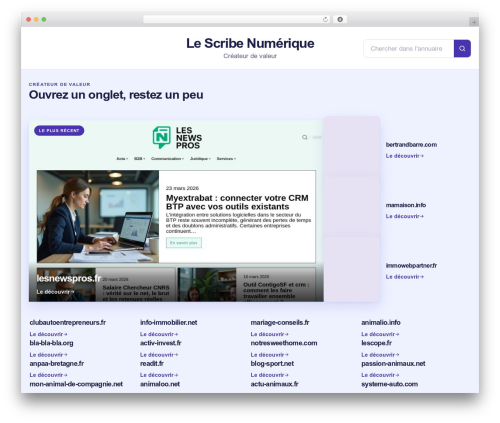The width and height of the screenshot is (500, 423).
Task: Click 'Le découvrir' under anpaa-bretagne.fr
Action: click(x=48, y=375)
